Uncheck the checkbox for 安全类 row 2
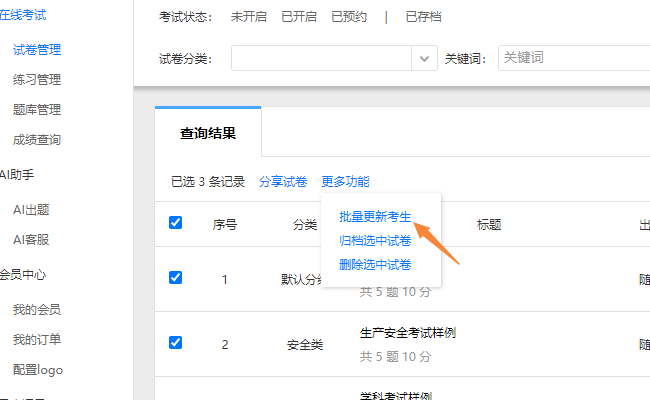Image resolution: width=650 pixels, height=400 pixels. point(175,343)
